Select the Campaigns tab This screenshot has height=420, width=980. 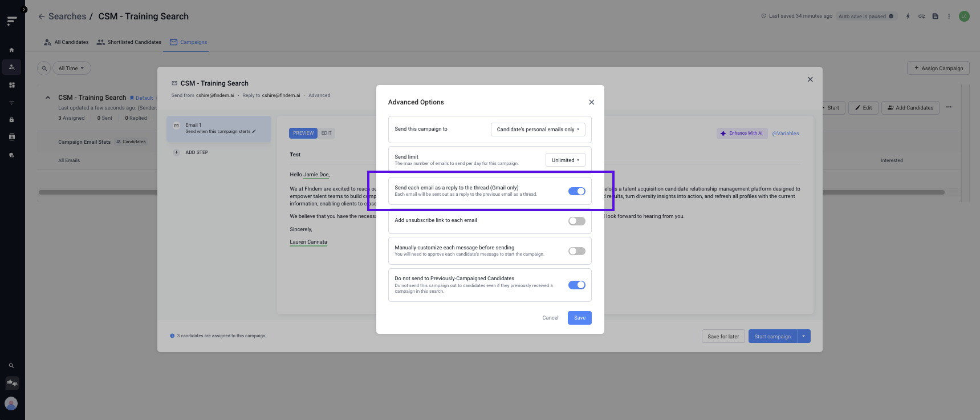coord(188,42)
